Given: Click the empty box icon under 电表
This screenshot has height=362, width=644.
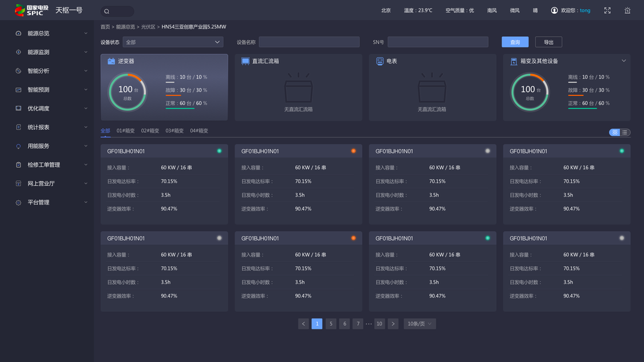Looking at the screenshot, I should pos(432,87).
